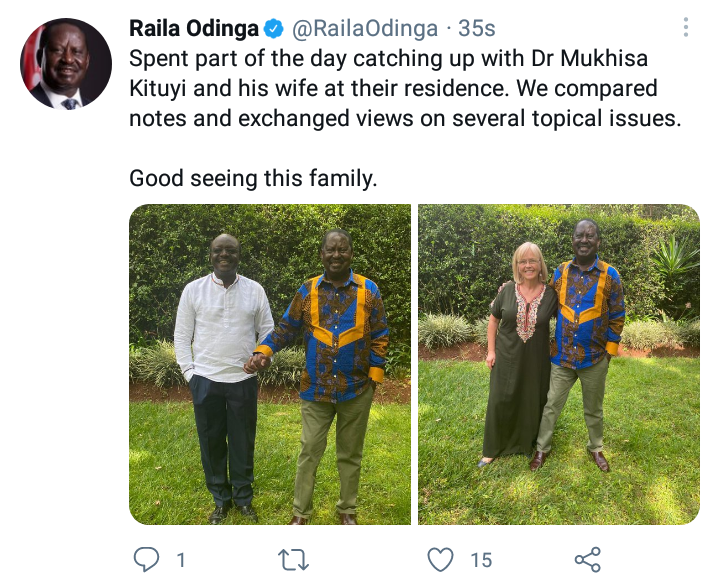Viewport: 720px width, 588px height.
Task: Open the @RailaOdinga handle link
Action: coord(365,28)
